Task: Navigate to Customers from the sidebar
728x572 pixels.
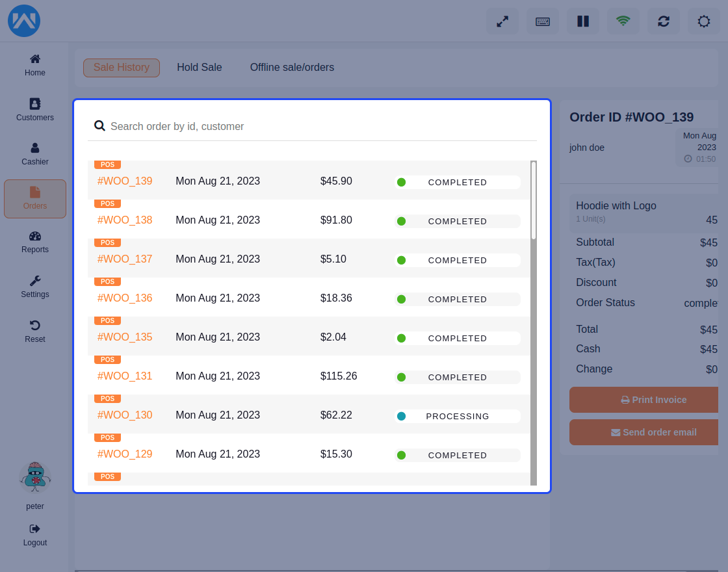Action: pos(34,109)
